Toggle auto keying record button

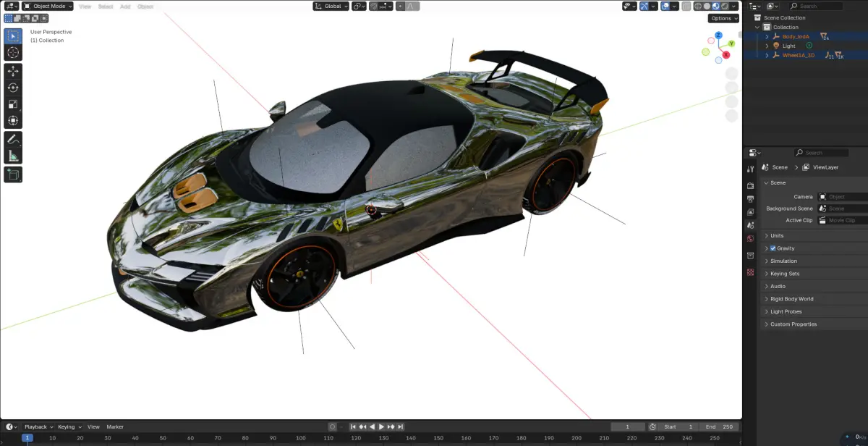[333, 427]
